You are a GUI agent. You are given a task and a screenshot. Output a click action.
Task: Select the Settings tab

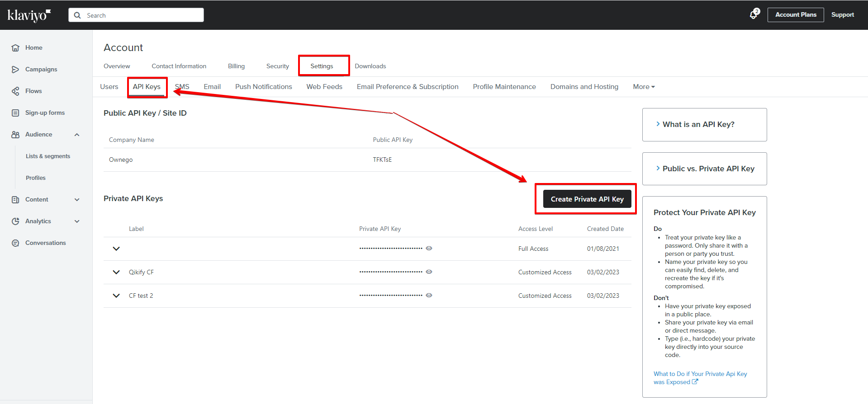pos(322,66)
